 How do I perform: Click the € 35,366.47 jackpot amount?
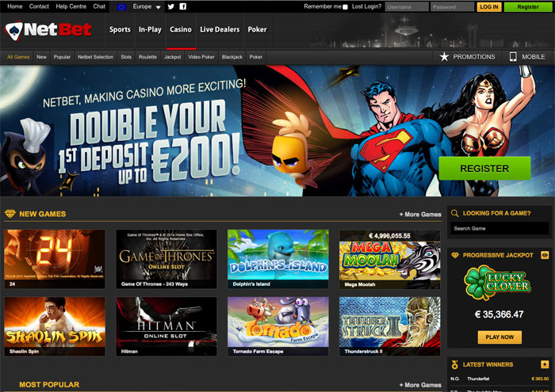[x=499, y=314]
